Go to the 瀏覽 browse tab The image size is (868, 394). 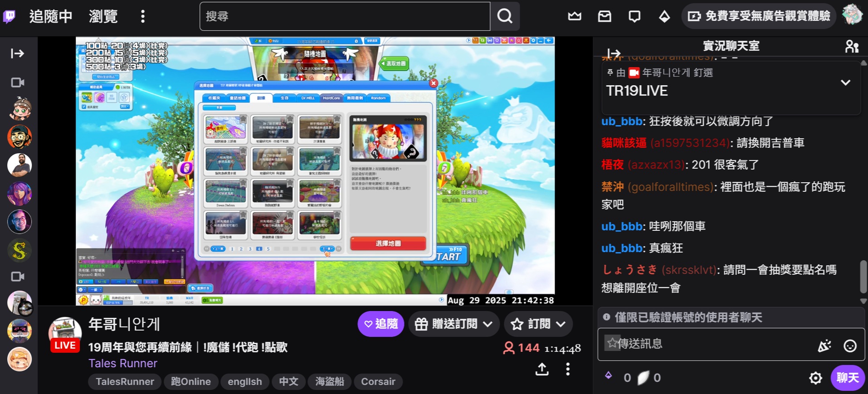coord(103,16)
